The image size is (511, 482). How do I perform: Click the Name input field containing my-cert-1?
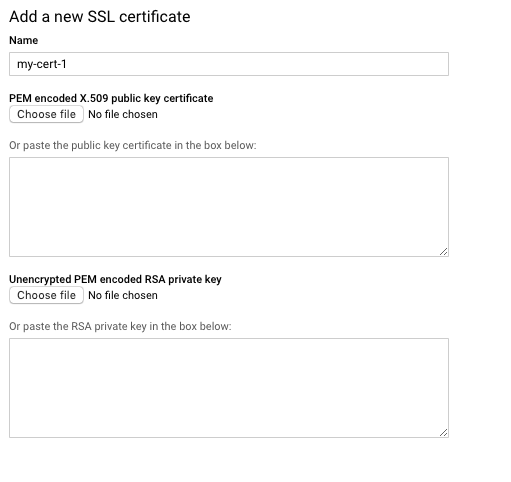click(x=229, y=64)
